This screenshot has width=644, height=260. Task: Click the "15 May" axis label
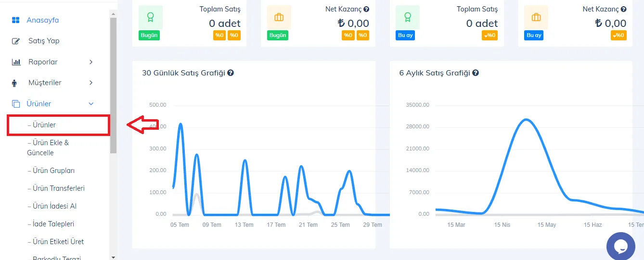click(x=547, y=225)
